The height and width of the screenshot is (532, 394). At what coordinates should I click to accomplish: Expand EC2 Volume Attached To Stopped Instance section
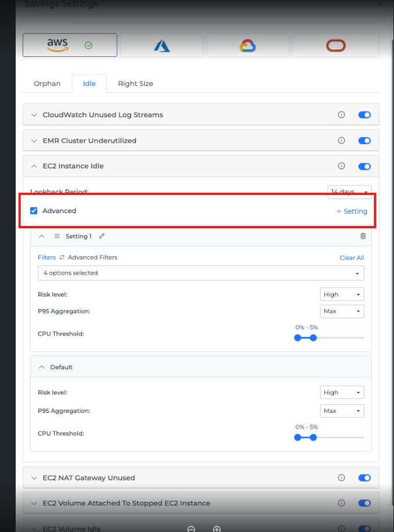click(x=34, y=503)
